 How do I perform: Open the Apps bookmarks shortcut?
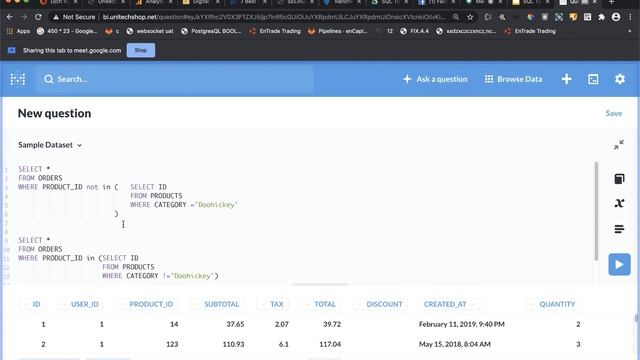coord(18,31)
